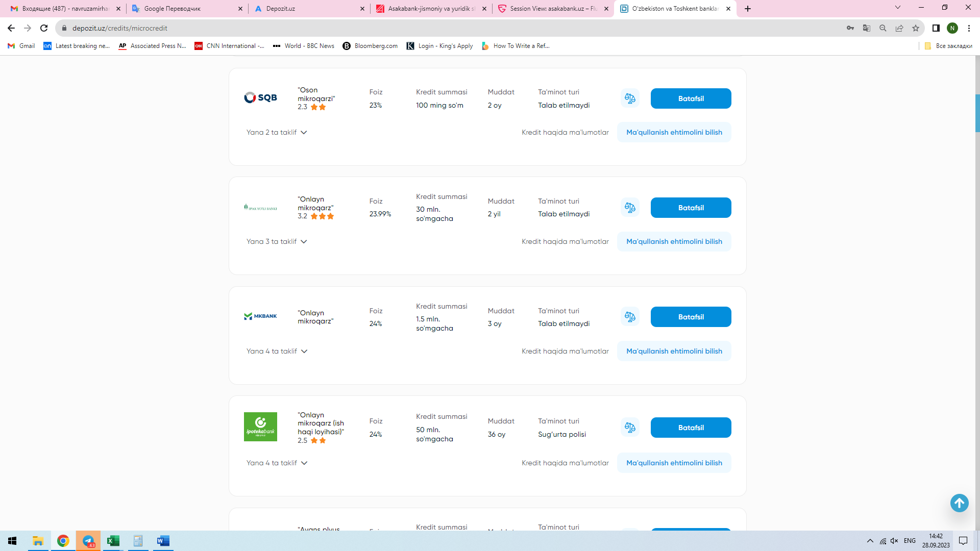Image resolution: width=980 pixels, height=551 pixels.
Task: Click 'Ma'qullanish ehtimolini bilish' for Ipak Yo'li Bank
Action: pos(674,241)
